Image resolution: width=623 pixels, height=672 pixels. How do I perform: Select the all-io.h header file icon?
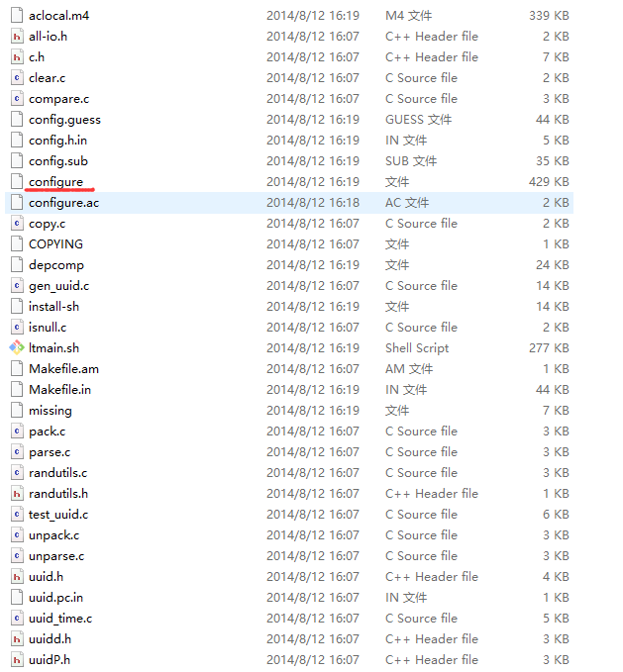coord(17,37)
